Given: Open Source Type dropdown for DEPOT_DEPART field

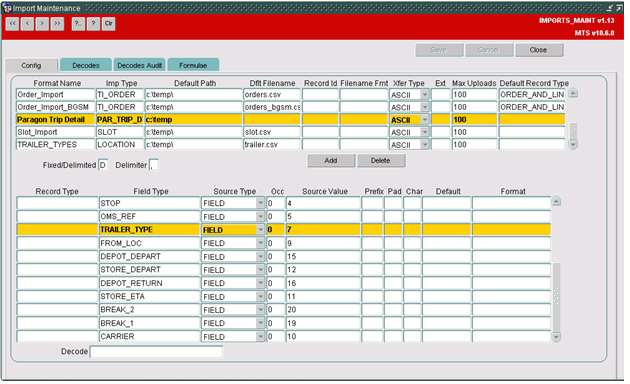Looking at the screenshot, I should (260, 256).
